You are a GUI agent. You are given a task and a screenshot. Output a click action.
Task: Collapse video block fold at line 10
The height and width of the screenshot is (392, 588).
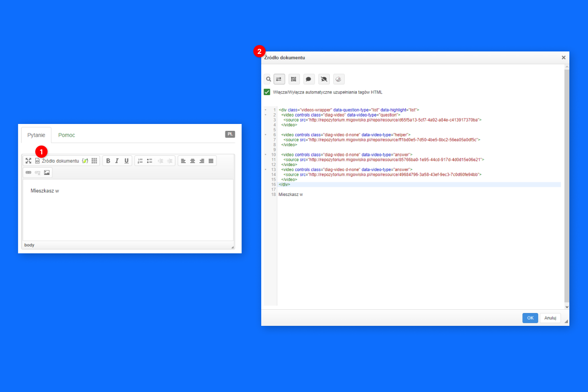tap(265, 154)
